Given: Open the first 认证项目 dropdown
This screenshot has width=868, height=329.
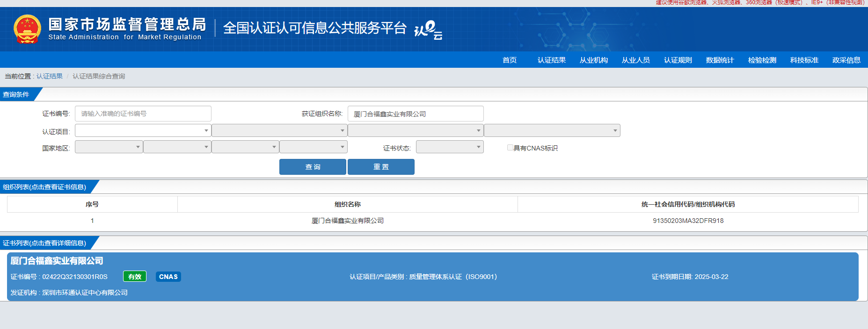Looking at the screenshot, I should [143, 130].
